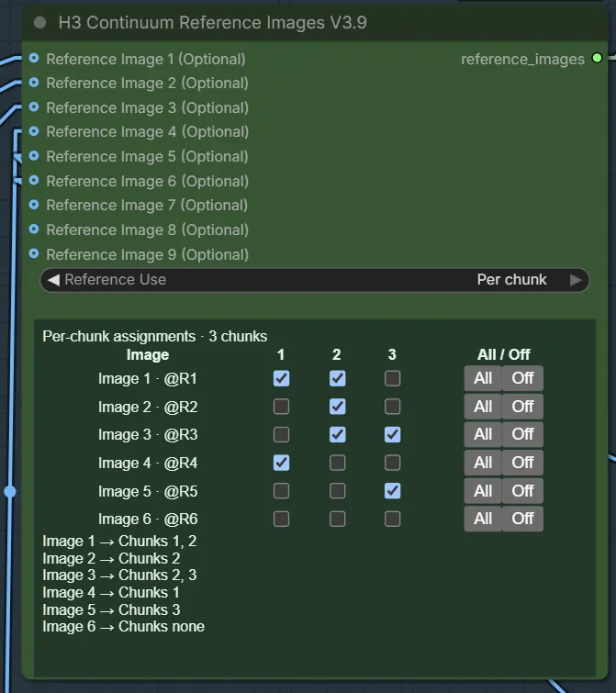Image resolution: width=616 pixels, height=693 pixels.
Task: Click the node collapse dot beside title
Action: tap(39, 23)
